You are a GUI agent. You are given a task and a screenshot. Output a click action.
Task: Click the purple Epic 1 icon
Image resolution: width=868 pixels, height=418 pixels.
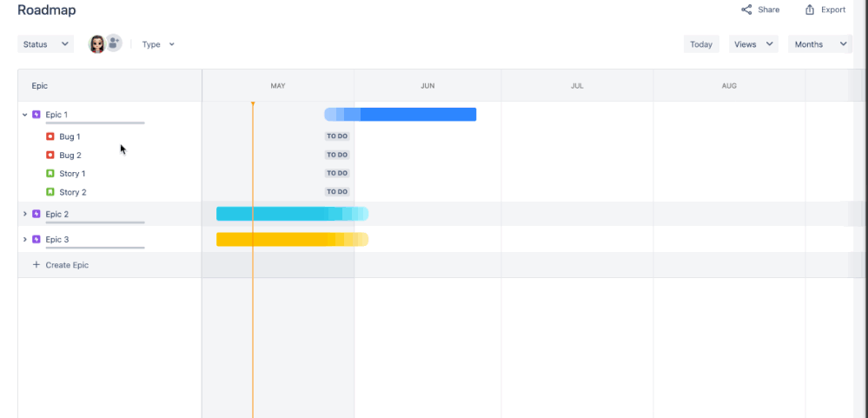click(x=36, y=115)
